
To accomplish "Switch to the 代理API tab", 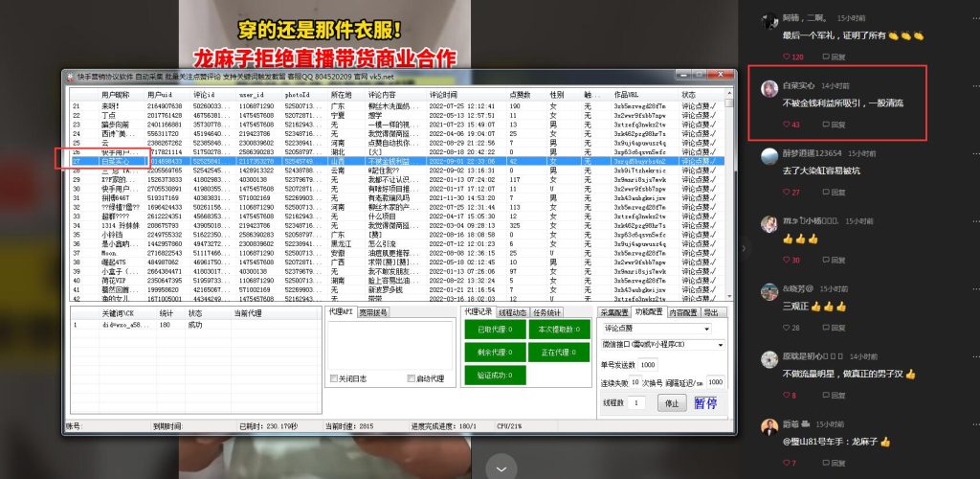I will coord(341,312).
